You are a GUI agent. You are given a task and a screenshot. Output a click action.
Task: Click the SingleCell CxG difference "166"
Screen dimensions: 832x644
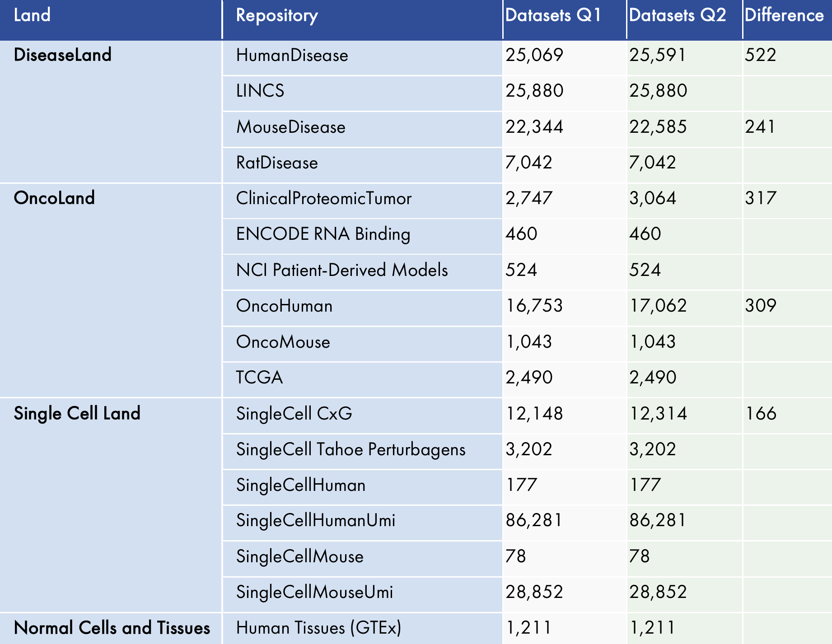click(x=761, y=414)
